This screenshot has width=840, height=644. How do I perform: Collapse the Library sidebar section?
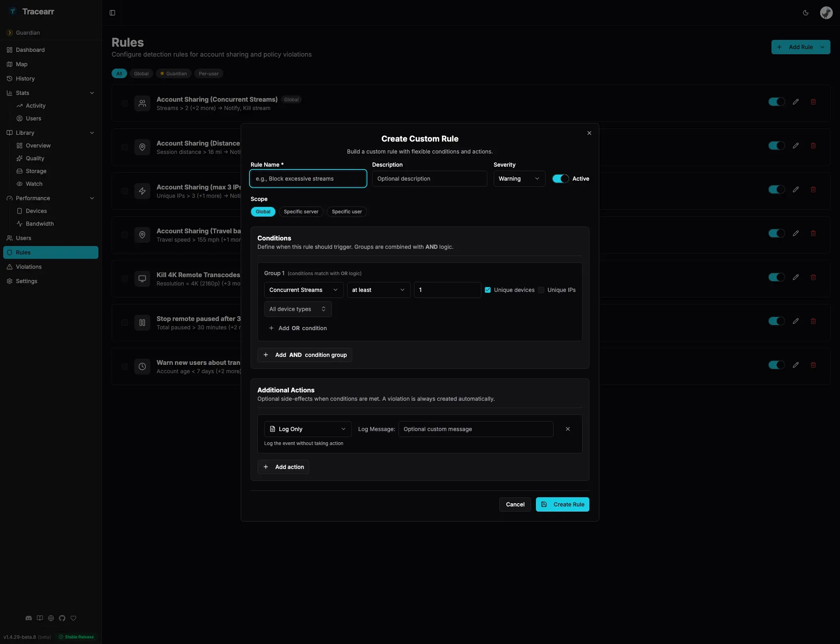tap(92, 133)
